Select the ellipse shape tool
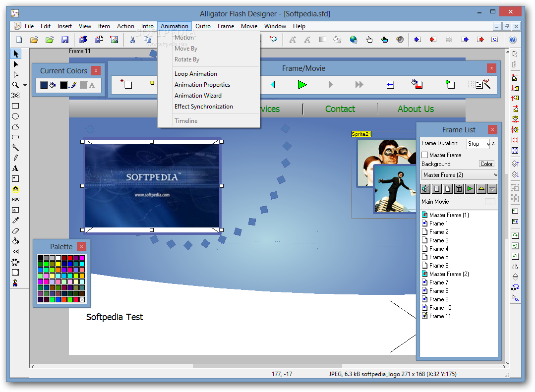 point(15,116)
